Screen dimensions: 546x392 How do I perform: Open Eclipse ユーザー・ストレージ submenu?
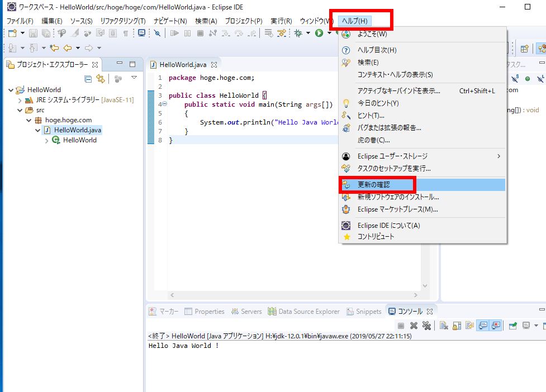[x=422, y=156]
